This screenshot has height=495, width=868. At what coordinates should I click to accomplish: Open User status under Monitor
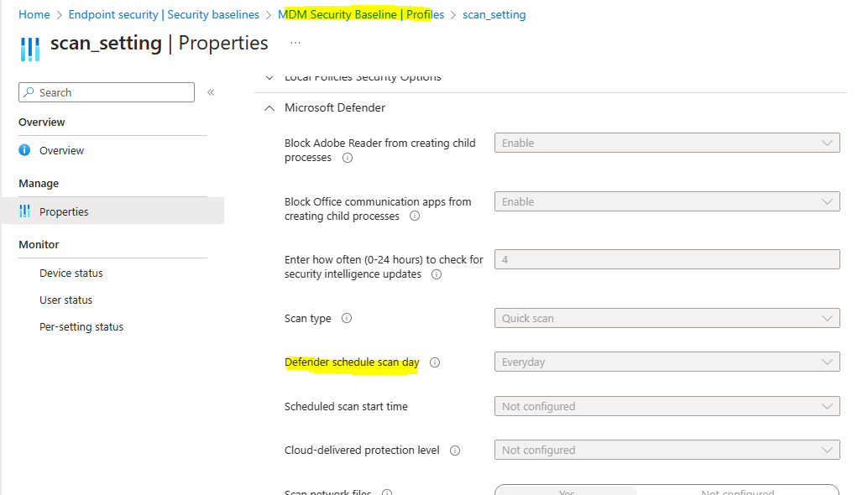(x=65, y=300)
